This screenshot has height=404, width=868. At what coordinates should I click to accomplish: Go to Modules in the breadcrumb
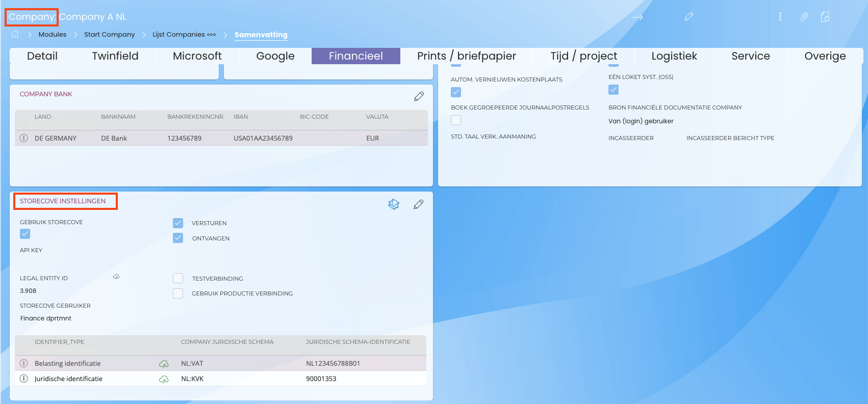tap(53, 35)
